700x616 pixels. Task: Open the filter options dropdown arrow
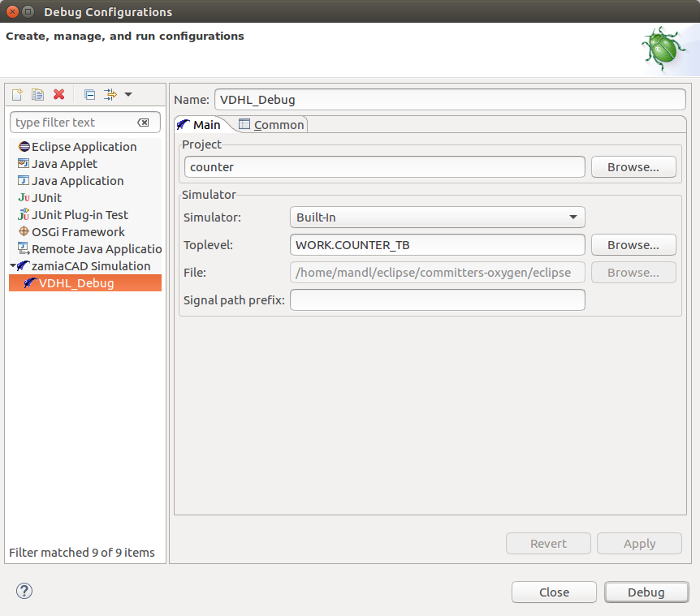click(128, 95)
